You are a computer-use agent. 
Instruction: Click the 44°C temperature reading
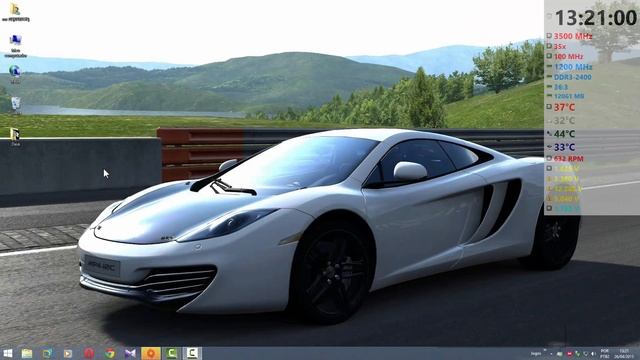coord(564,134)
